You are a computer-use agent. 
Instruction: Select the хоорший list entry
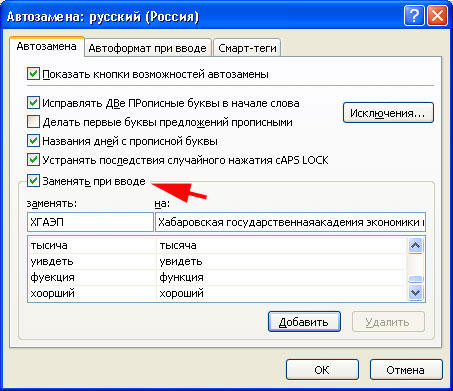coord(217,293)
